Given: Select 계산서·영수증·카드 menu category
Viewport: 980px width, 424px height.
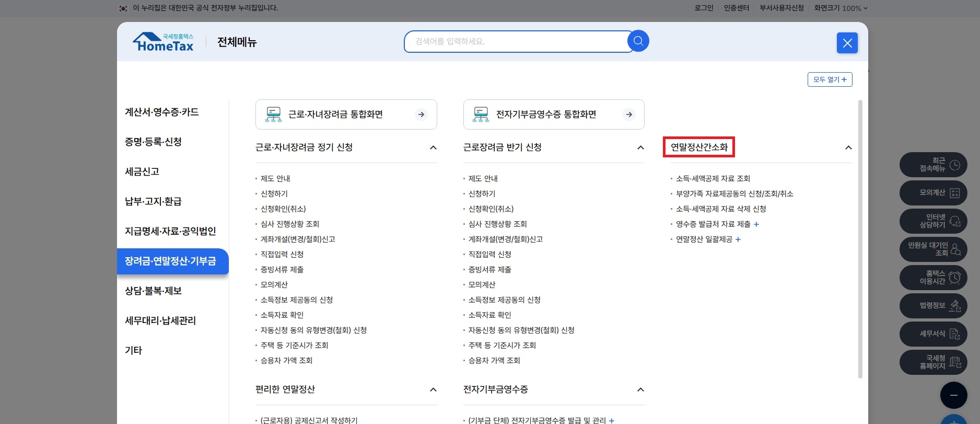Looking at the screenshot, I should click(x=162, y=112).
